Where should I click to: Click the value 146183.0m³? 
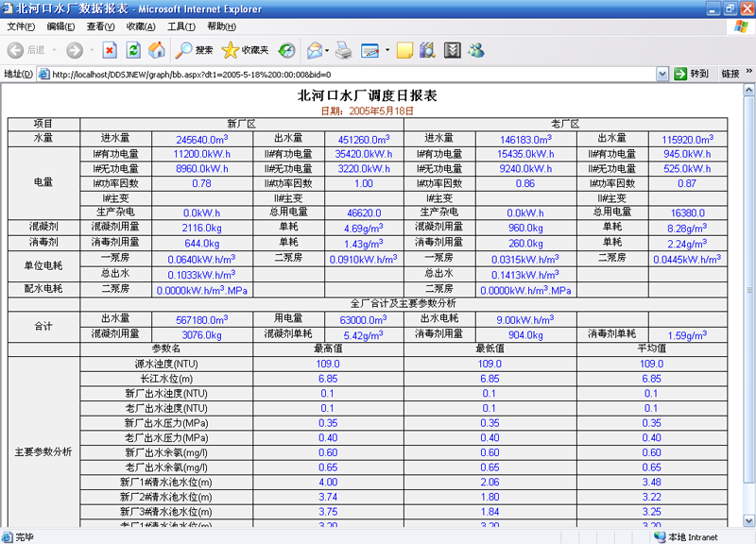point(526,139)
